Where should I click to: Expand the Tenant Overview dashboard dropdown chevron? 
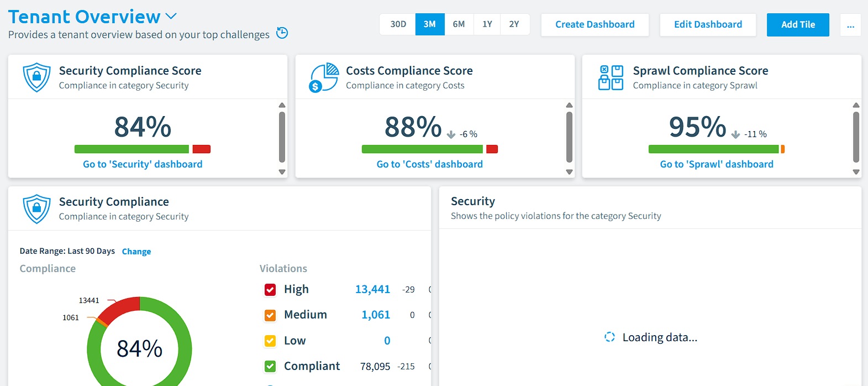click(x=171, y=17)
